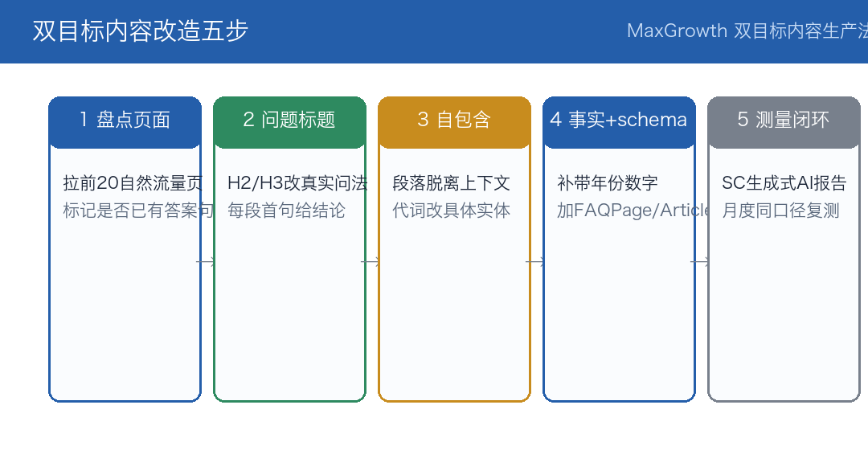Image resolution: width=868 pixels, height=450 pixels.
Task: Click the text 每段首句给结论
Action: [x=286, y=211]
